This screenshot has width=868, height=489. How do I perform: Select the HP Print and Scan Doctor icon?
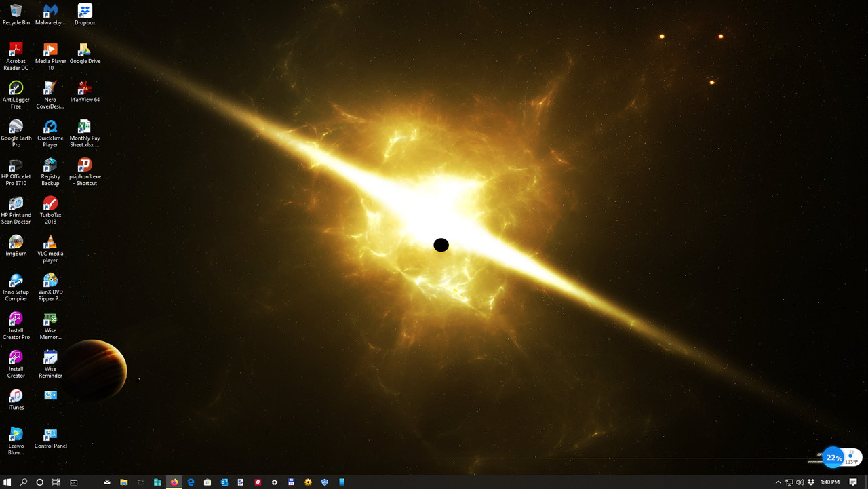pos(16,210)
